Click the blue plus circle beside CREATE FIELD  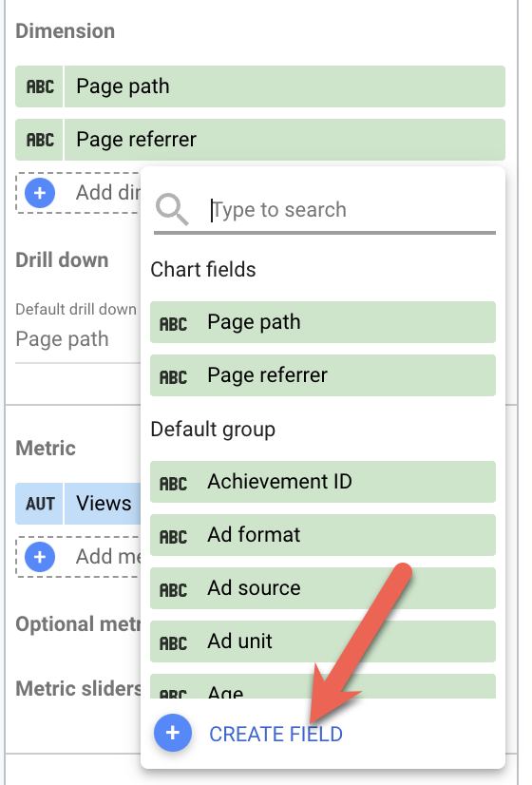point(173,733)
